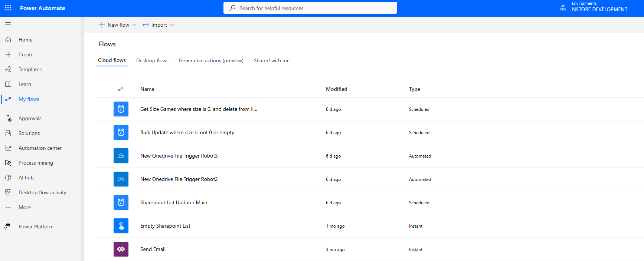Image resolution: width=644 pixels, height=261 pixels.
Task: Select the Cloud flows tab
Action: [x=112, y=60]
